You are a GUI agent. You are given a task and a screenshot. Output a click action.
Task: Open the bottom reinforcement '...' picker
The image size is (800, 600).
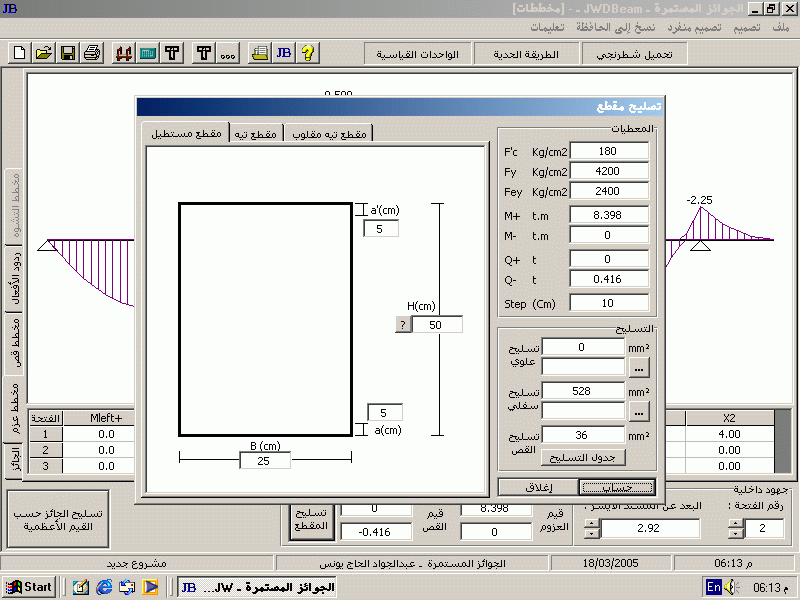[x=637, y=411]
